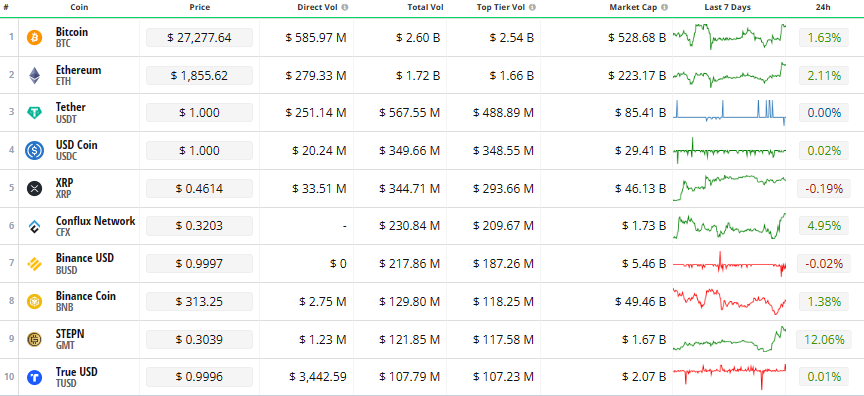Click Bitcoin's $ 27,277.64 price button
The width and height of the screenshot is (864, 396).
point(199,37)
